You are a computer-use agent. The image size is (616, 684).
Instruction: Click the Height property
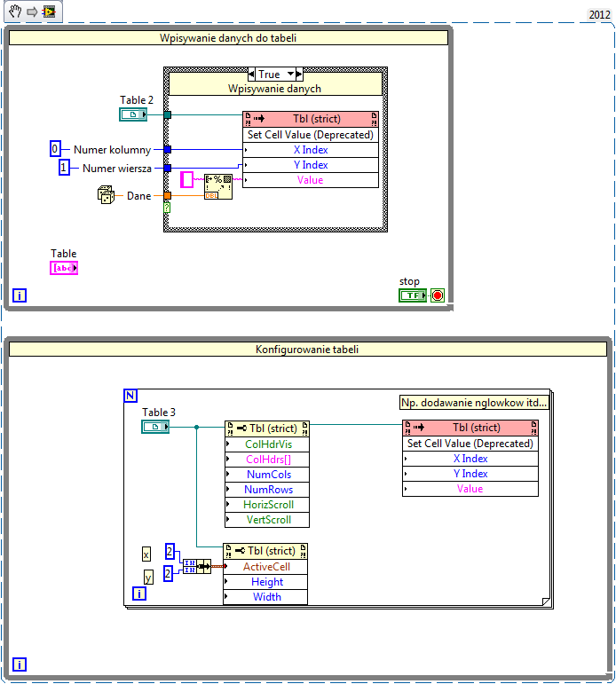[x=265, y=582]
